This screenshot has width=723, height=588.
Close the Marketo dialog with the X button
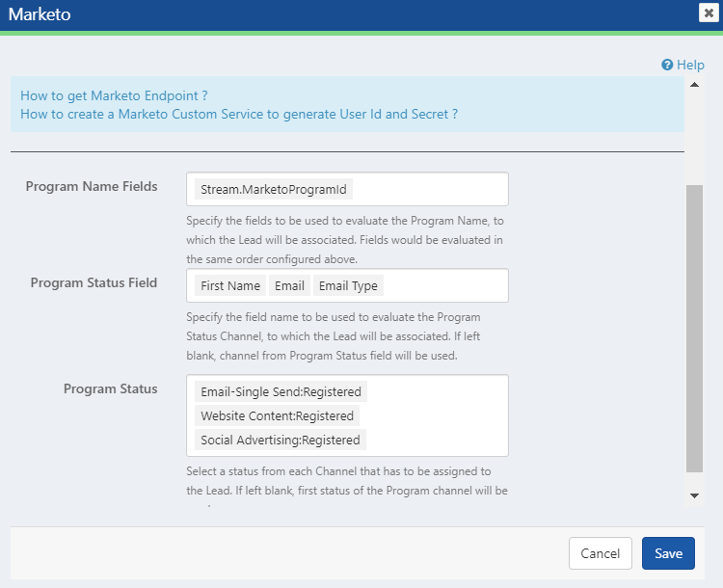coord(709,13)
